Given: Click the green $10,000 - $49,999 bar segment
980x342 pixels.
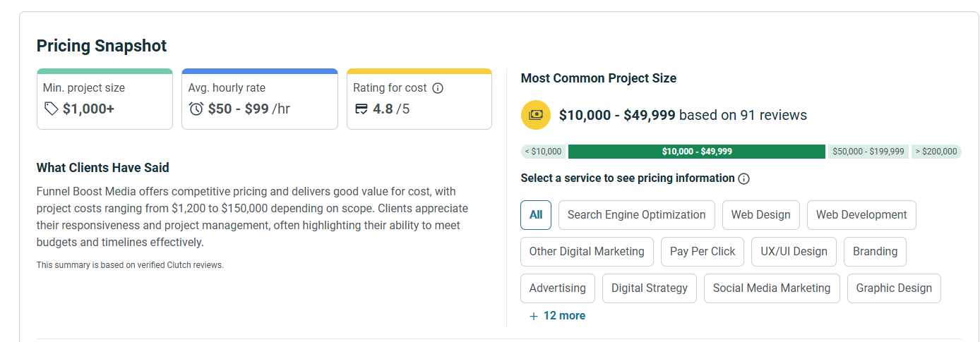Looking at the screenshot, I should [697, 152].
